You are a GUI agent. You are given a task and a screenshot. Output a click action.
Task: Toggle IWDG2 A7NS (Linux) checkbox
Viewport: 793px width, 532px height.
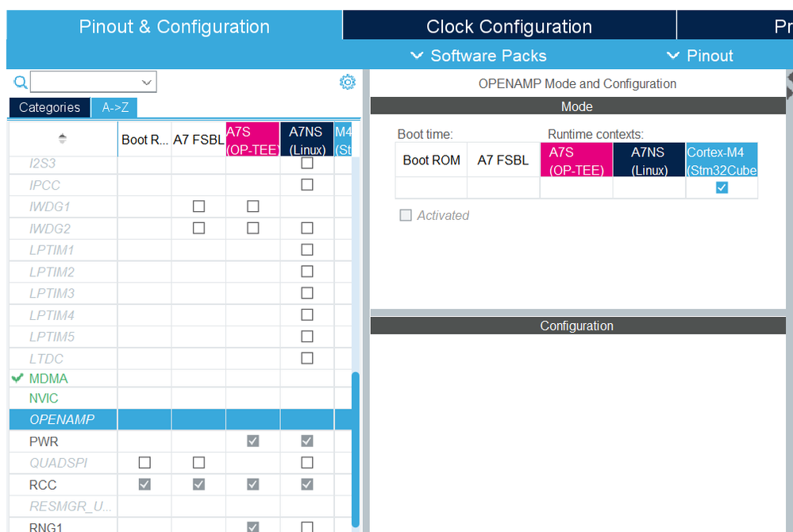307,228
